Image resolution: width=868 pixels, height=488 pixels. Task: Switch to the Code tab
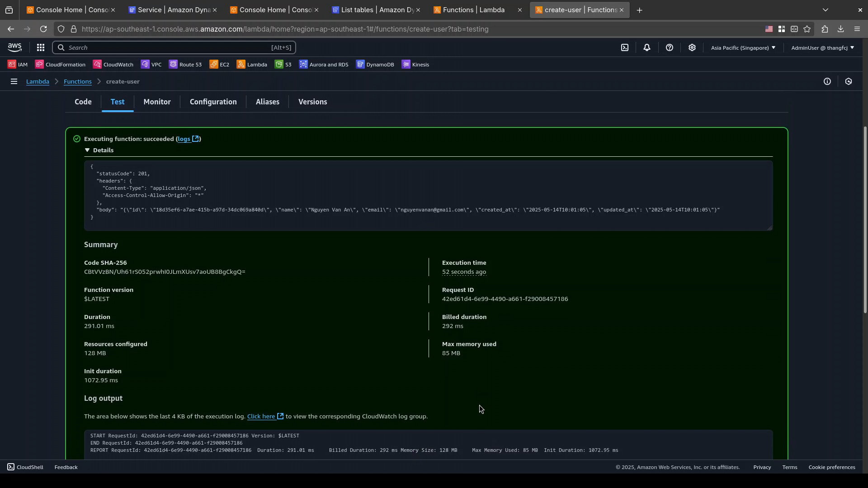(x=83, y=102)
